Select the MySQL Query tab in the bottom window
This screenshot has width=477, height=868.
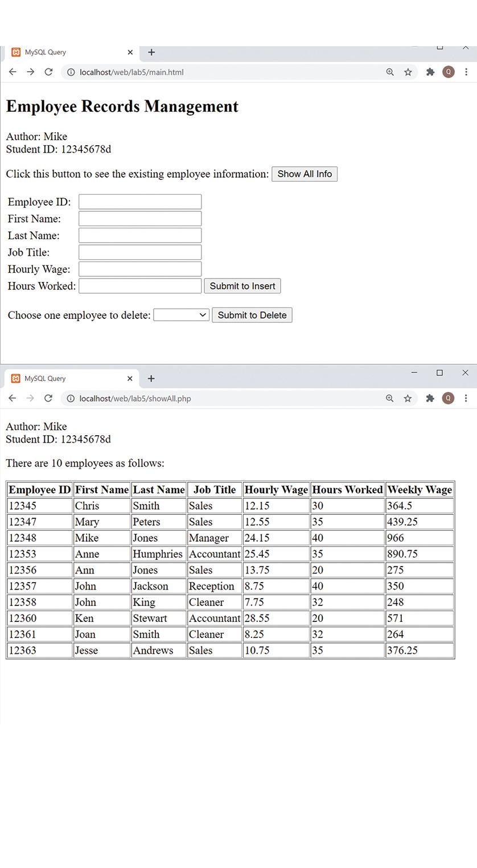(x=71, y=378)
